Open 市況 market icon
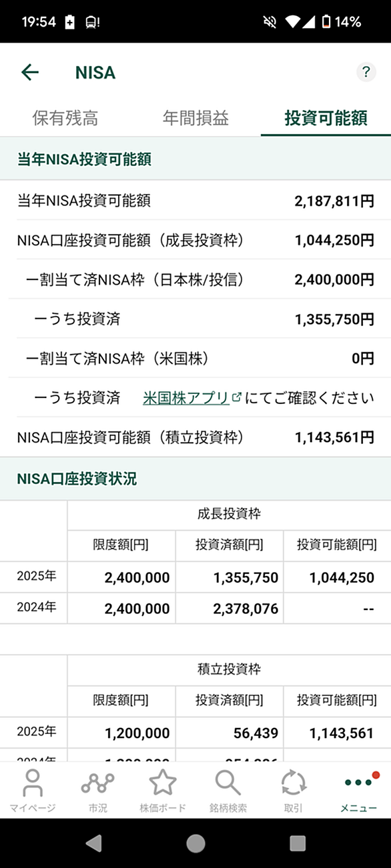This screenshot has width=391, height=868. (x=97, y=790)
